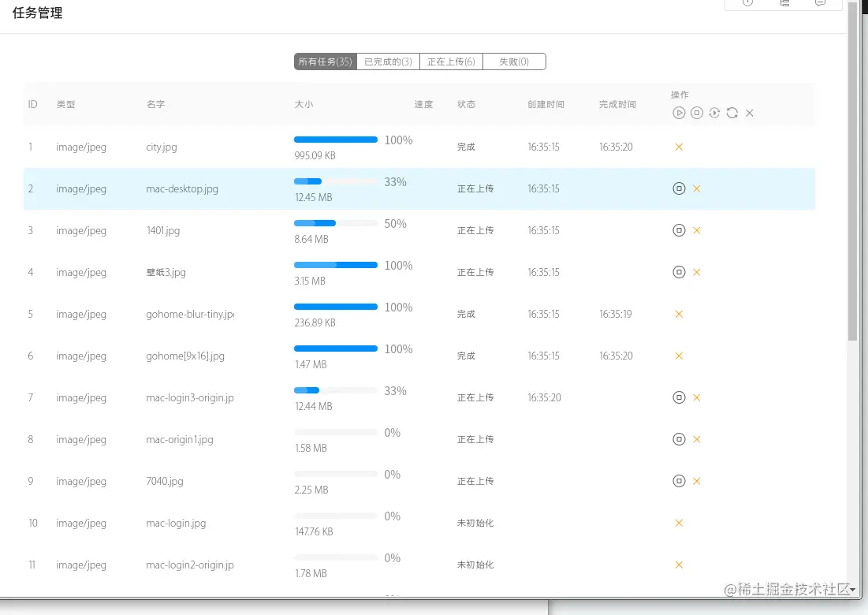Viewport: 868px width, 615px height.
Task: Delete the 壁纸3.jpg task
Action: pyautogui.click(x=697, y=272)
